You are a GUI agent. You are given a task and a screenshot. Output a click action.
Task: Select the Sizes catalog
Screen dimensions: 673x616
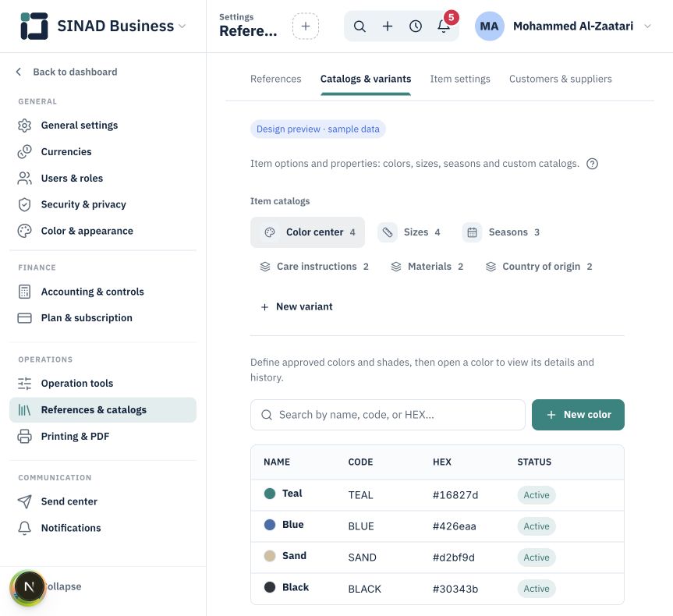[x=410, y=232]
